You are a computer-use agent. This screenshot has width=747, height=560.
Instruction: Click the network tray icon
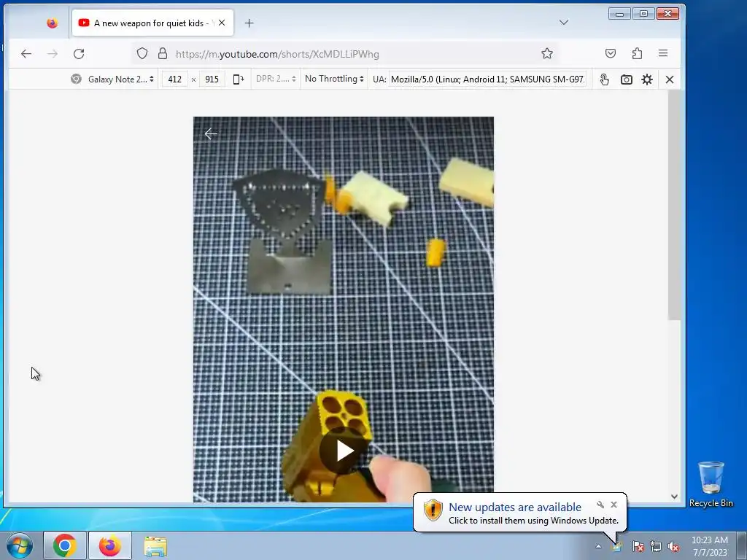(x=656, y=546)
